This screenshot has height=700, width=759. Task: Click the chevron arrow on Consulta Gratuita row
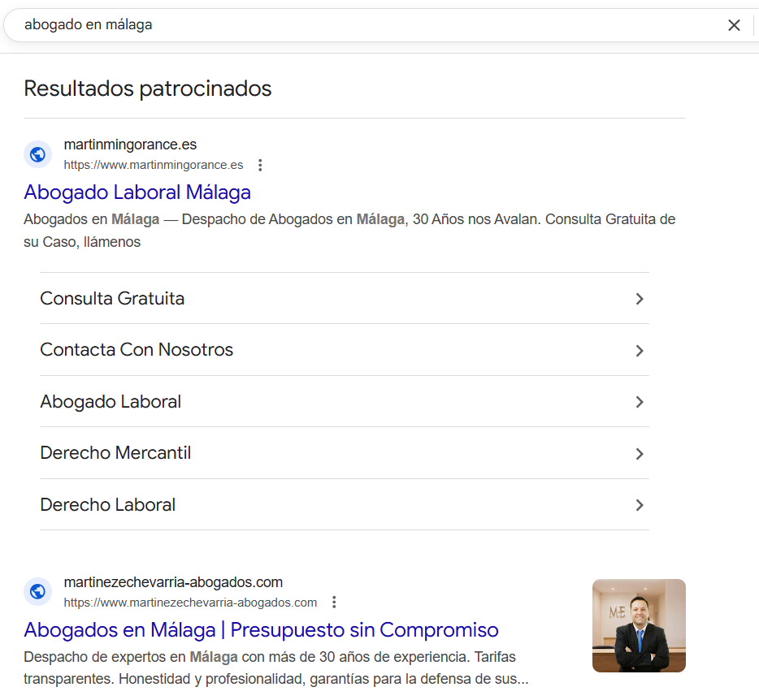pyautogui.click(x=639, y=299)
